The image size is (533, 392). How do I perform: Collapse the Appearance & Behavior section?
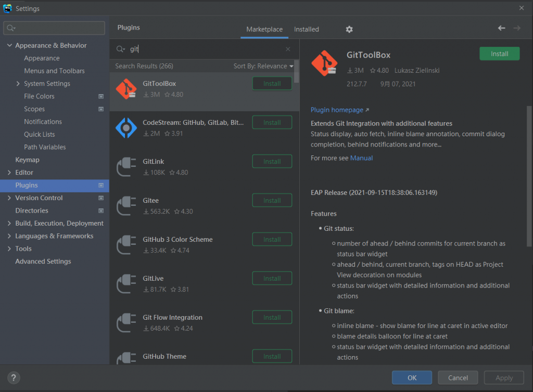tap(9, 45)
